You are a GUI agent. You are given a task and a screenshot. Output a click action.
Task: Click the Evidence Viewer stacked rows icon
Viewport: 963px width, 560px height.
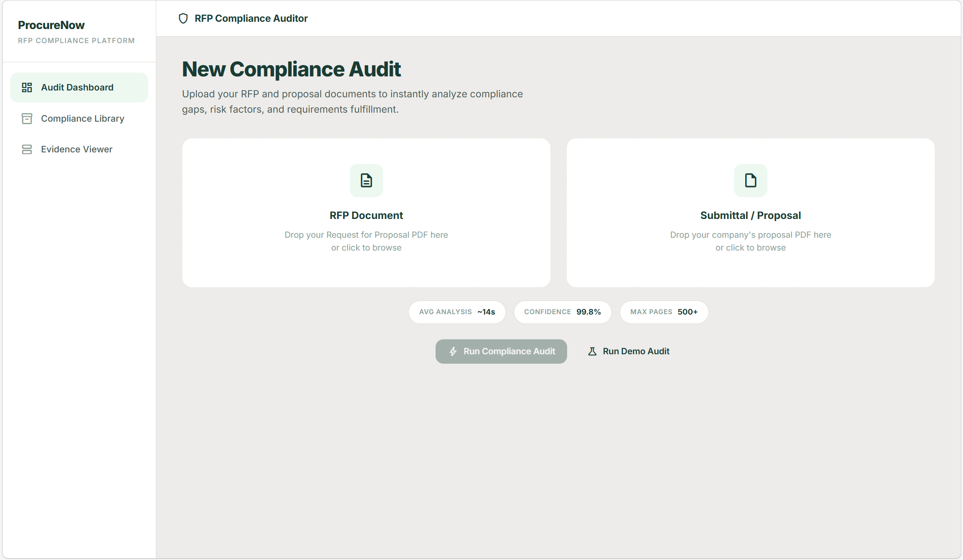tap(27, 149)
